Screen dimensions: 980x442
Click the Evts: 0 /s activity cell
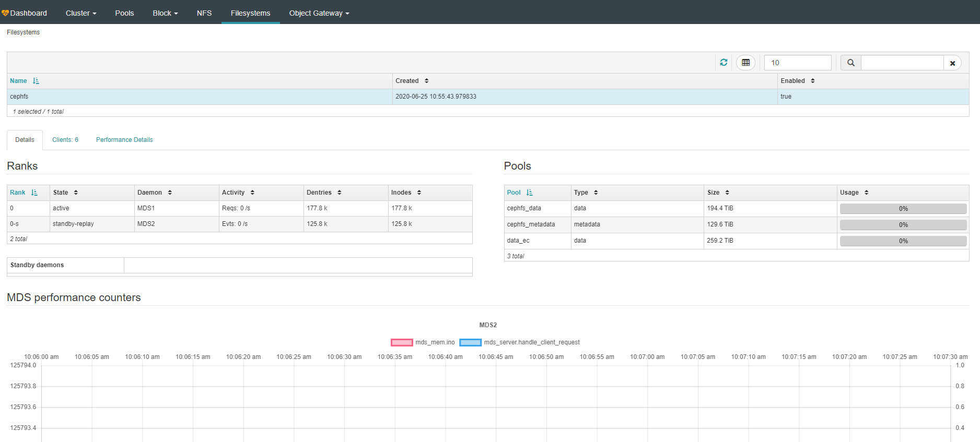(x=261, y=224)
